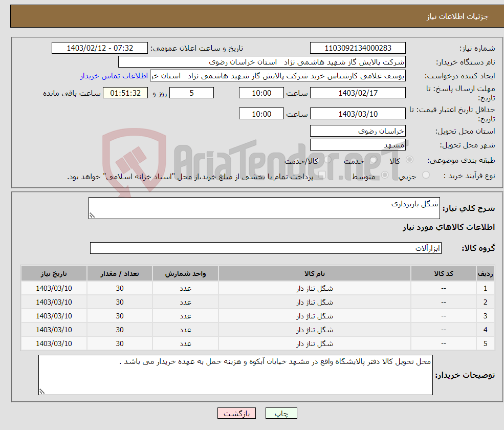Screen dimensions: 504x430
Task: Grab the resize handle of the buyer notes textarea
Action: [42, 392]
